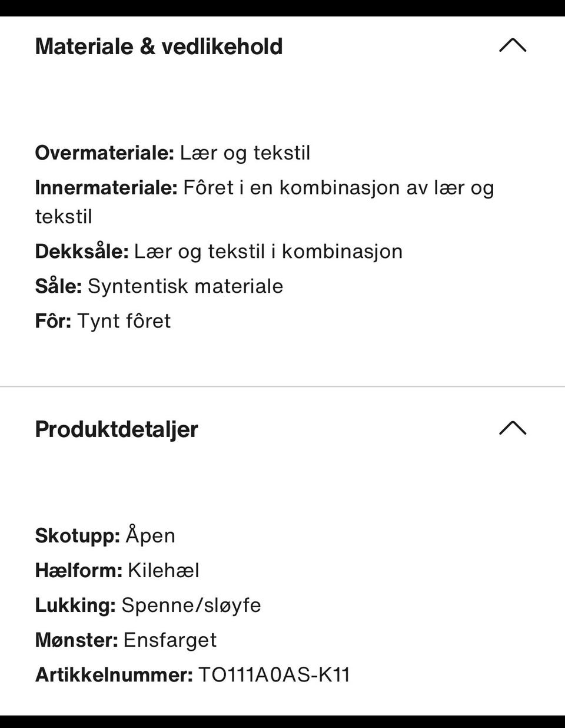565x728 pixels.
Task: Click the Hælform: Kilehæl line
Action: coord(117,571)
